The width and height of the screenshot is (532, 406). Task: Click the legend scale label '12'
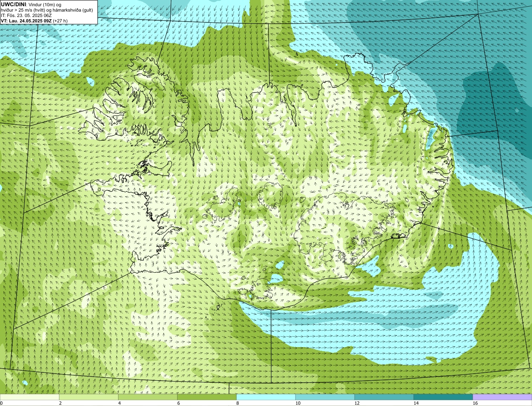pyautogui.click(x=357, y=403)
